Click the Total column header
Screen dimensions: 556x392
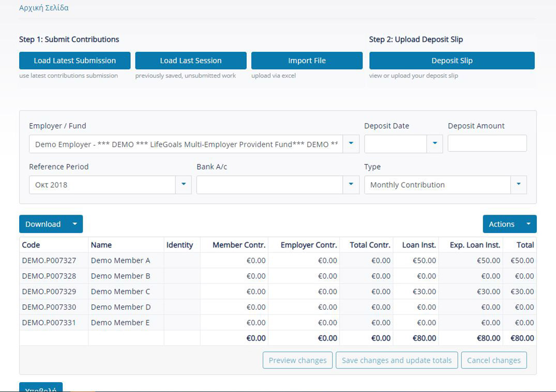pos(520,245)
